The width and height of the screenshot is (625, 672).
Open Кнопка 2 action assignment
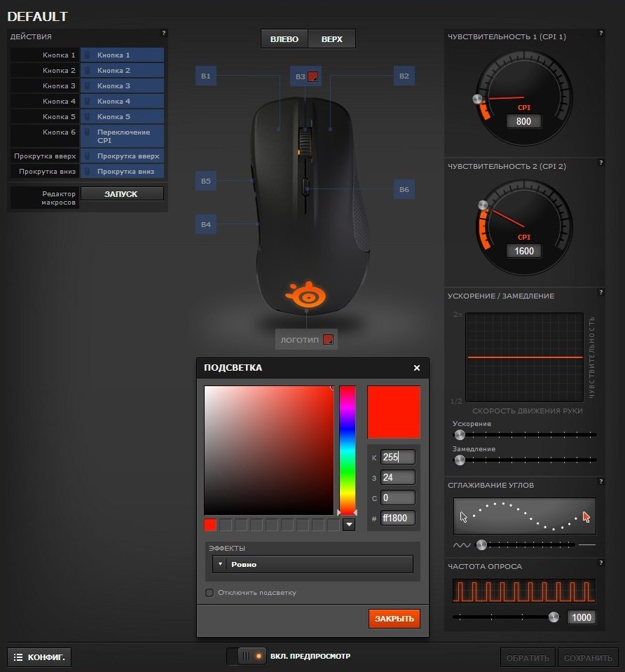(x=122, y=70)
